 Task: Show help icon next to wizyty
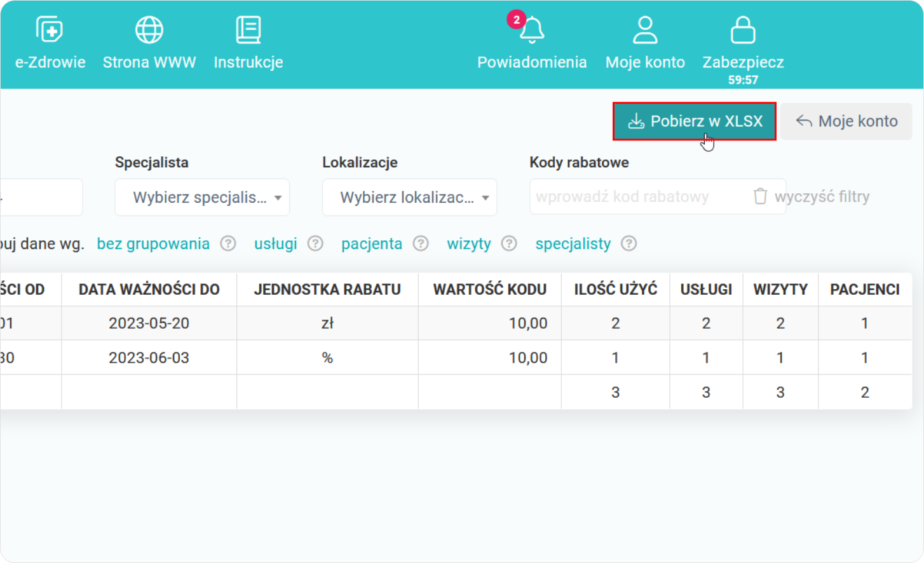click(509, 243)
